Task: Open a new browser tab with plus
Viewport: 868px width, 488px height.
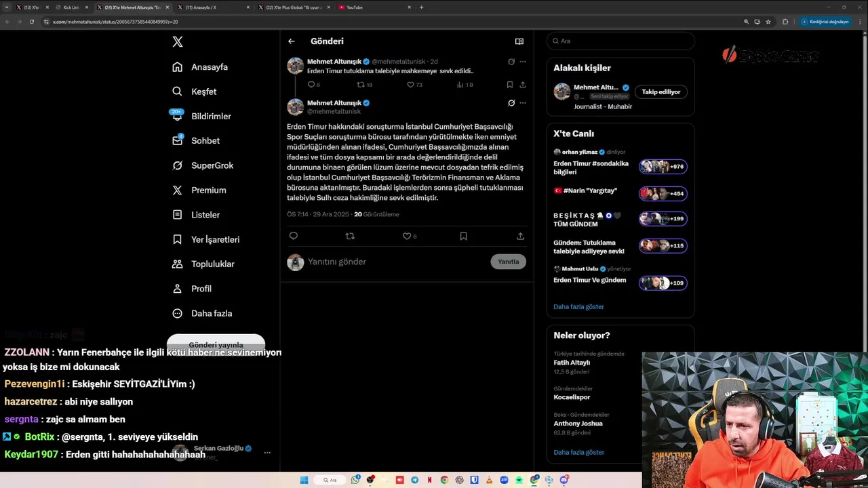Action: click(x=421, y=7)
